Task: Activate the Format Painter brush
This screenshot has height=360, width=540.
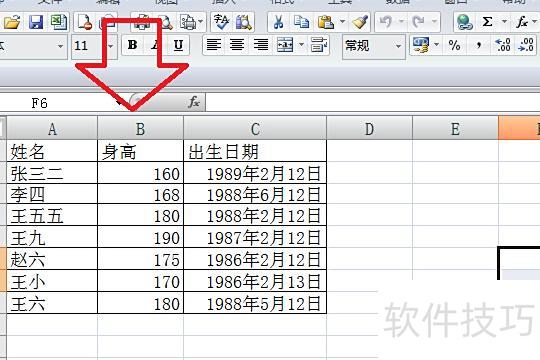Action: (x=360, y=22)
